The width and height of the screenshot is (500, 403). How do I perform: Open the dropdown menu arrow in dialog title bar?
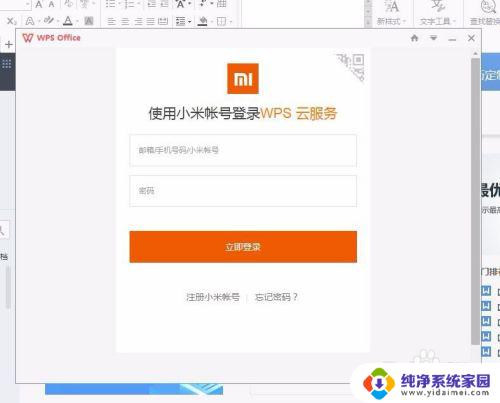point(433,38)
